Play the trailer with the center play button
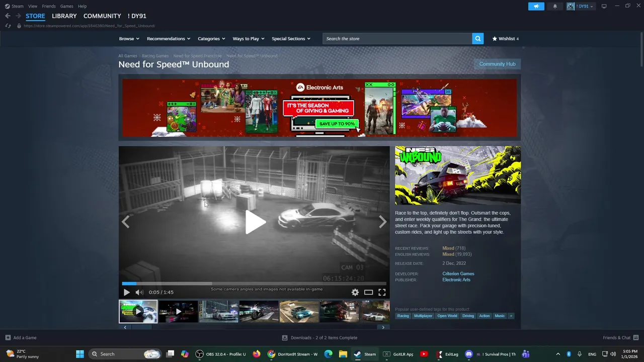 tap(255, 222)
